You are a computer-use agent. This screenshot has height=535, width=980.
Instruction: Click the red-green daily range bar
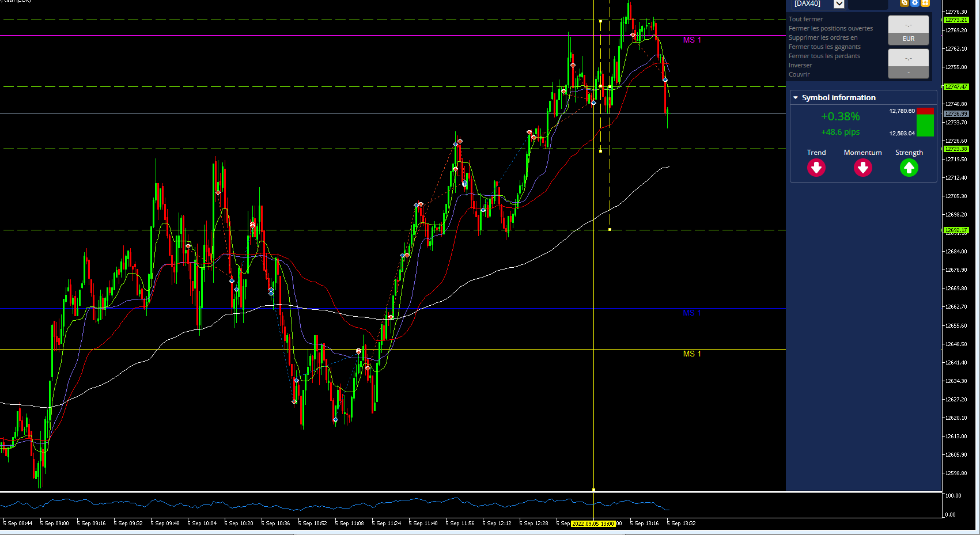tap(925, 122)
